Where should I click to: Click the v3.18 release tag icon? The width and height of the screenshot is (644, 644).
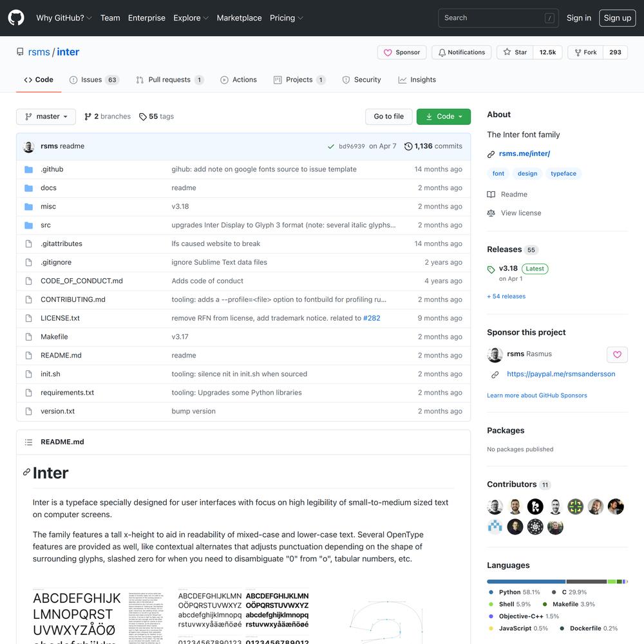tap(491, 269)
